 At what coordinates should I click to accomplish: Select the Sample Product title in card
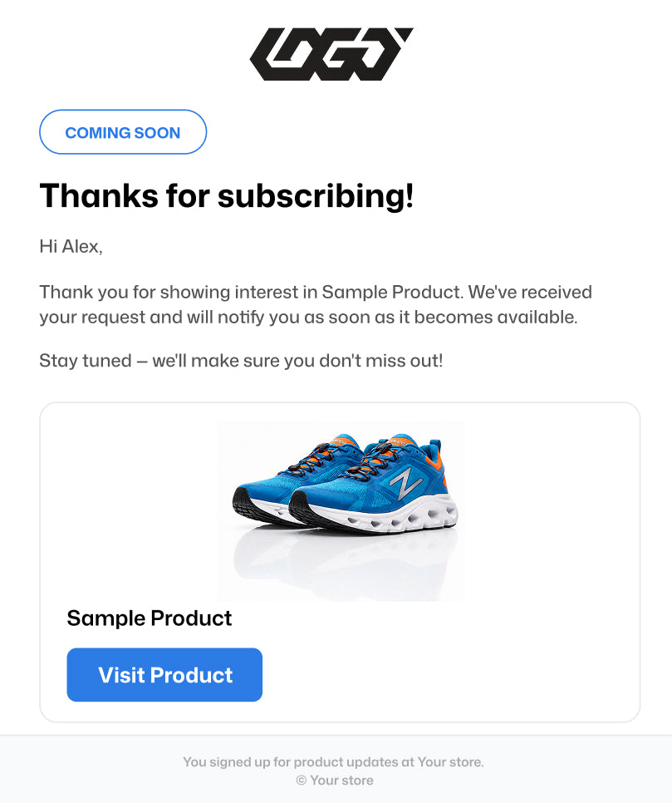pyautogui.click(x=150, y=618)
